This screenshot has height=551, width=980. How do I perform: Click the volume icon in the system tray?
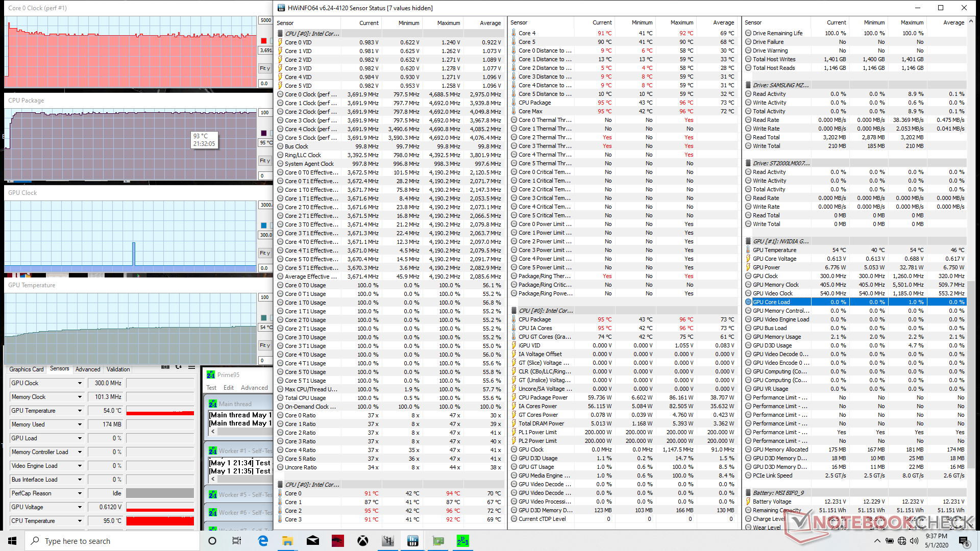pyautogui.click(x=914, y=541)
